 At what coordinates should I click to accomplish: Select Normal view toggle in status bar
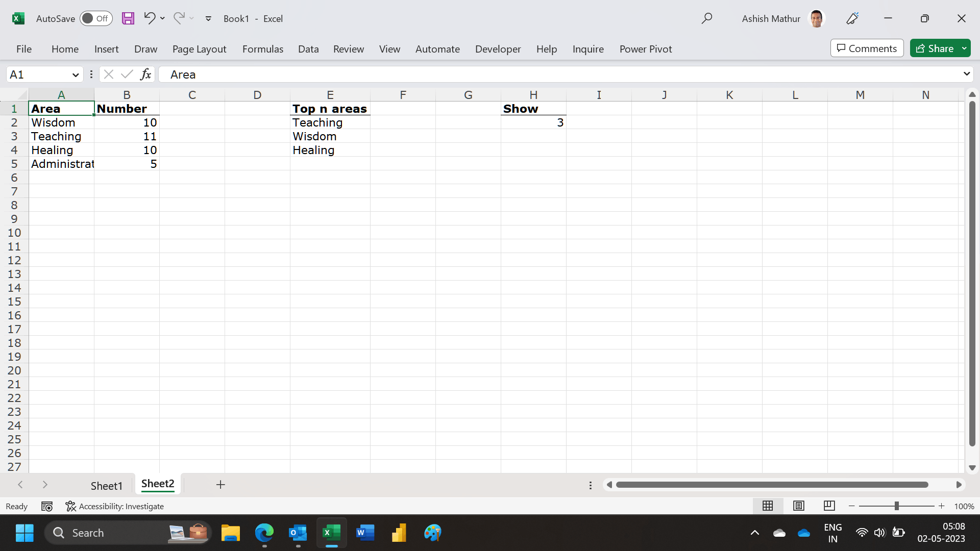coord(768,506)
